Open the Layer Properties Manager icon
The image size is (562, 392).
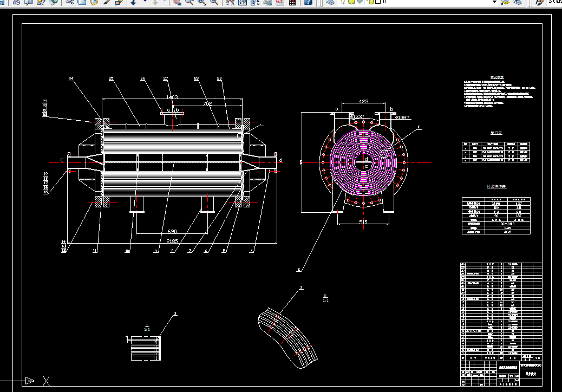click(330, 2)
